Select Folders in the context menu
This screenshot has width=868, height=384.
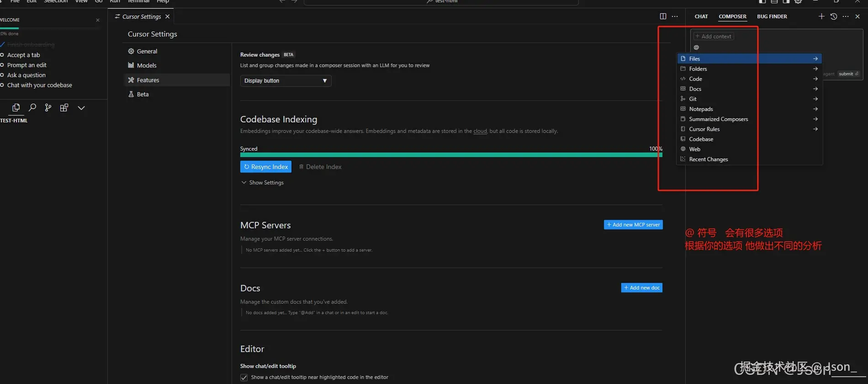tap(749, 68)
